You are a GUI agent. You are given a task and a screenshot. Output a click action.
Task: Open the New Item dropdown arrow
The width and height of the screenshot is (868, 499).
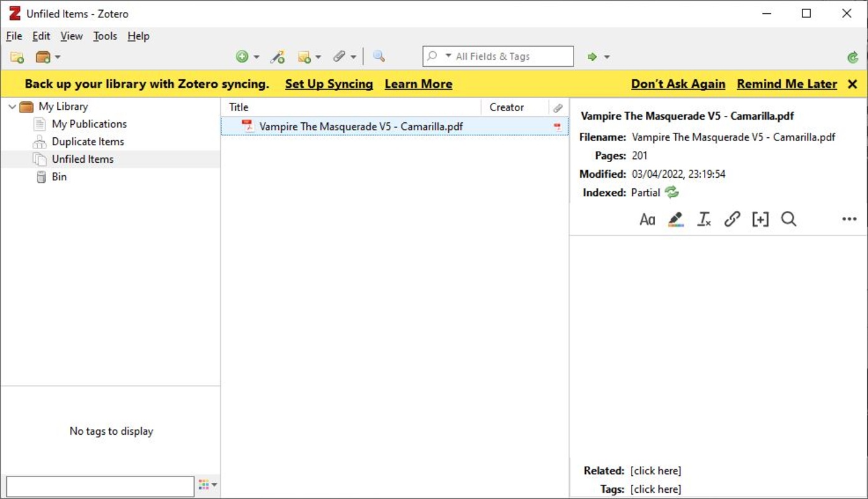[256, 57]
